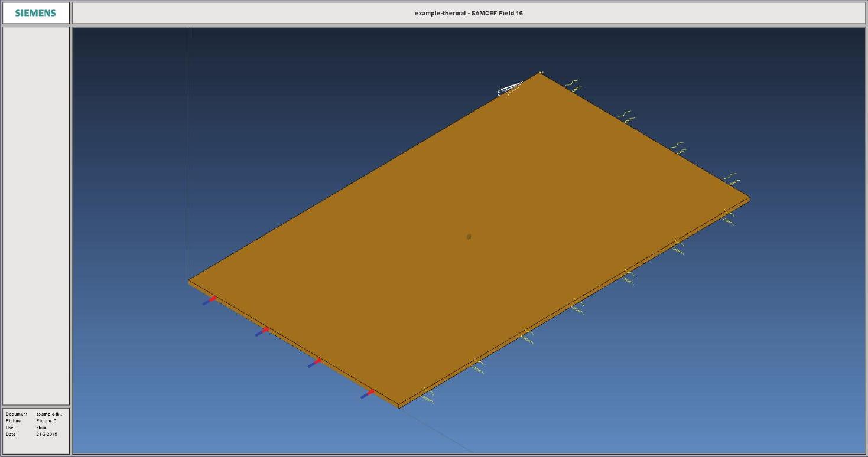Click the title text "example-thermal - SAMCEF Field 16"

pyautogui.click(x=469, y=13)
